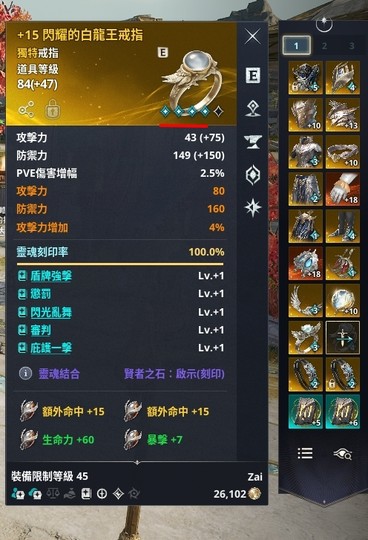Click the 盾牌強擊 skill link
This screenshot has width=368, height=540.
[x=51, y=276]
